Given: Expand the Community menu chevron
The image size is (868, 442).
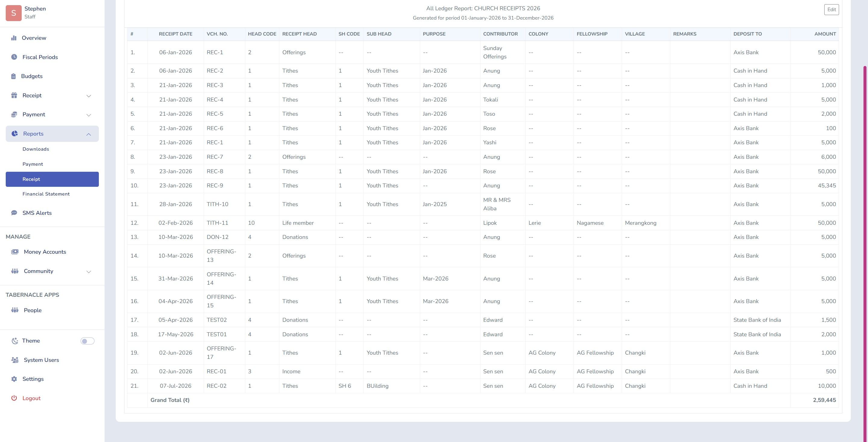Looking at the screenshot, I should [89, 272].
